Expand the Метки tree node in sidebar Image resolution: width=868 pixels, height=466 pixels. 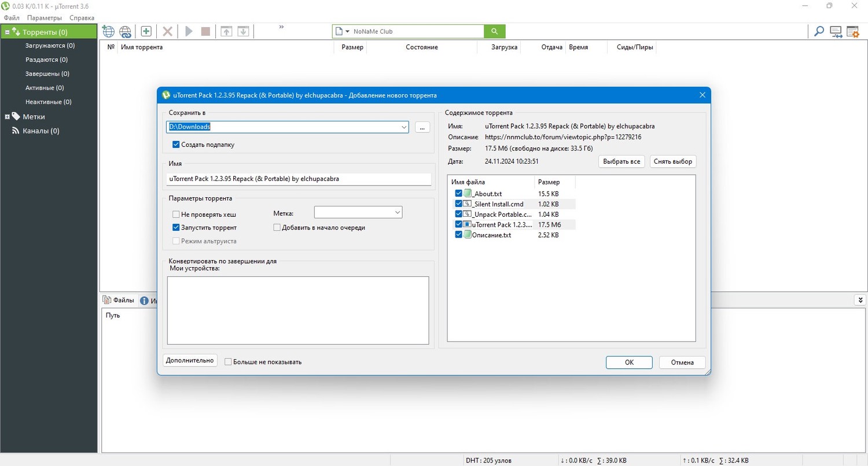tap(8, 117)
